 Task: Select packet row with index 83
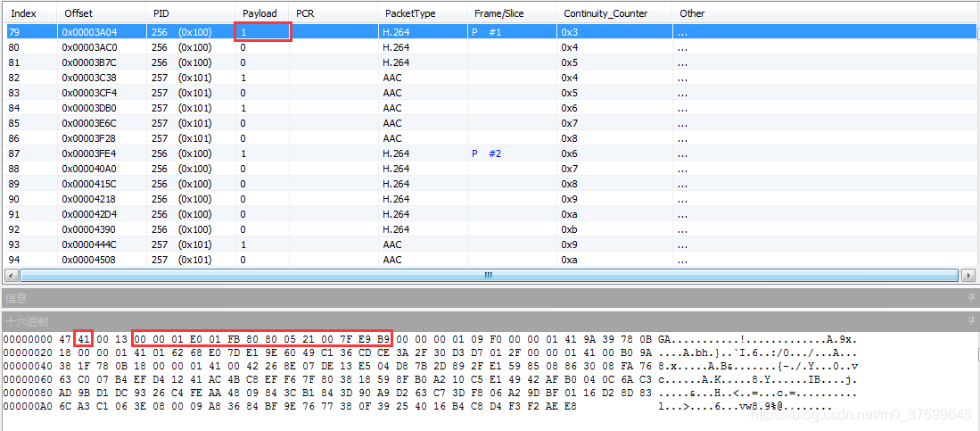[x=491, y=93]
